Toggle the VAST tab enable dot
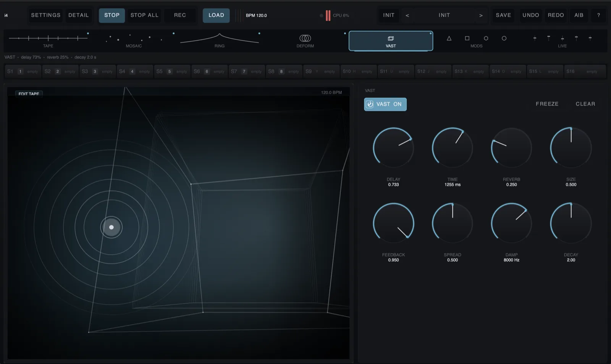This screenshot has width=611, height=364. pos(430,33)
